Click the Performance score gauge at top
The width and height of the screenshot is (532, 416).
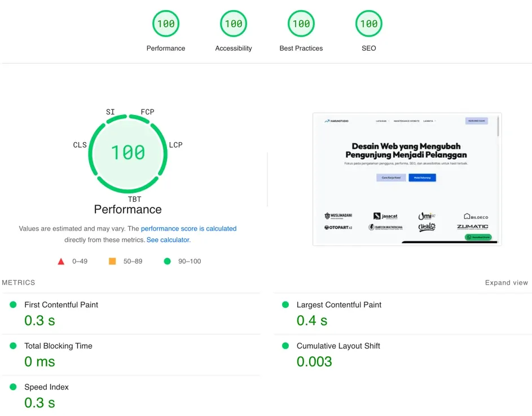click(165, 24)
